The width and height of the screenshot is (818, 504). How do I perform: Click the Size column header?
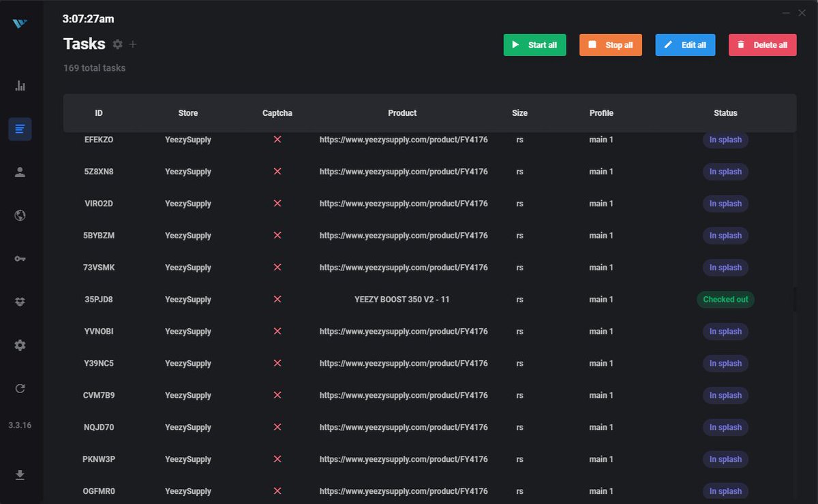tap(519, 113)
